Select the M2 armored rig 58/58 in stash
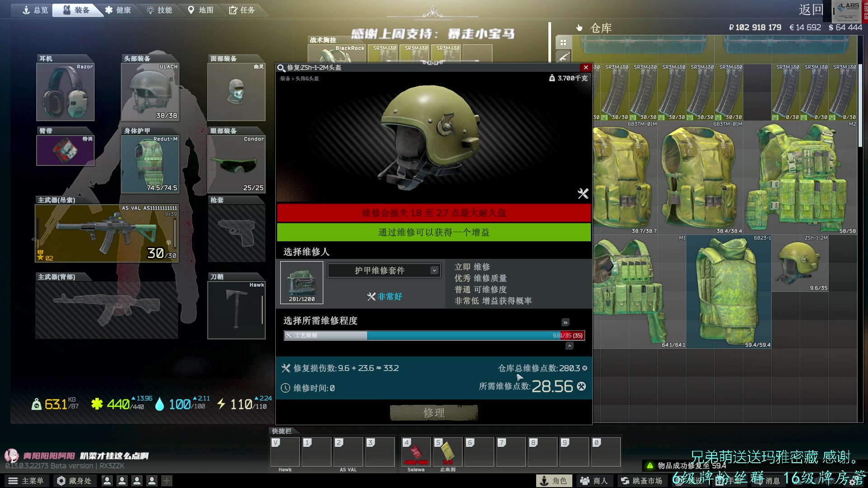Viewport: 868px width, 488px height. [x=800, y=178]
